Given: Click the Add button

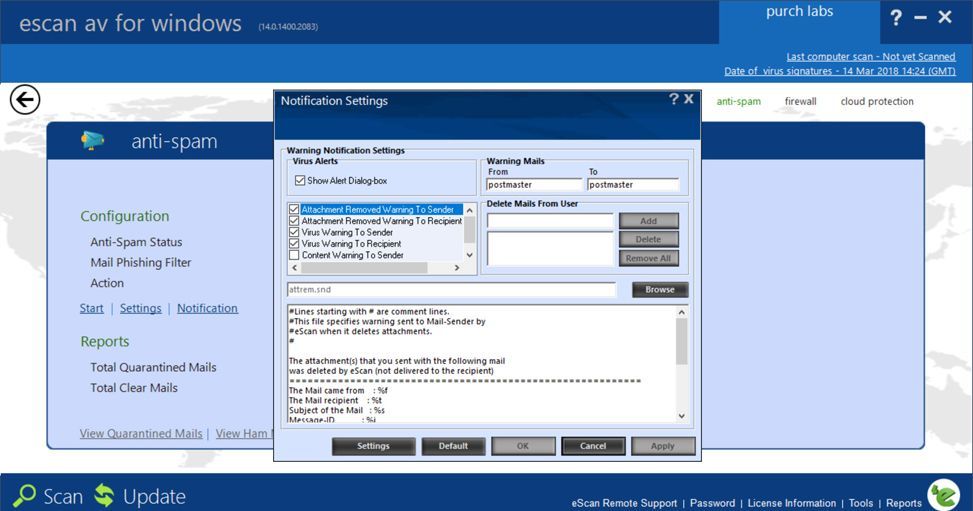Looking at the screenshot, I should point(648,220).
